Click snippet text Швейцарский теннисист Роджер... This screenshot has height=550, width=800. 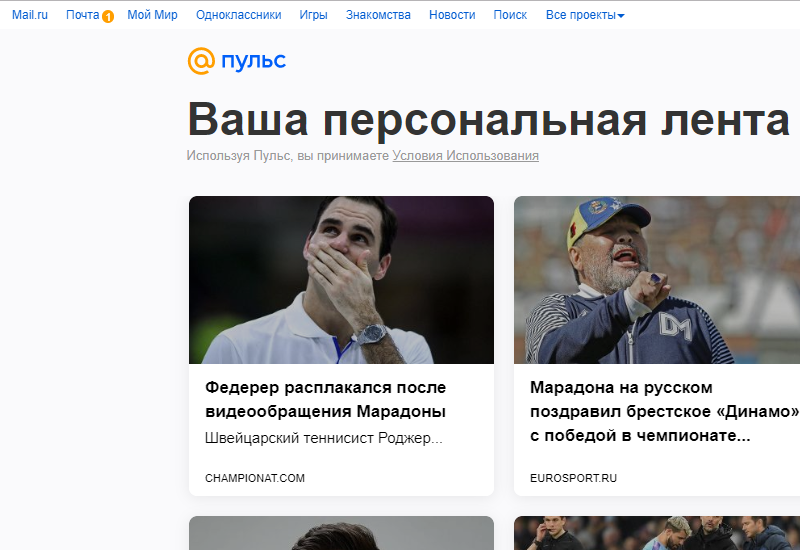pos(323,438)
